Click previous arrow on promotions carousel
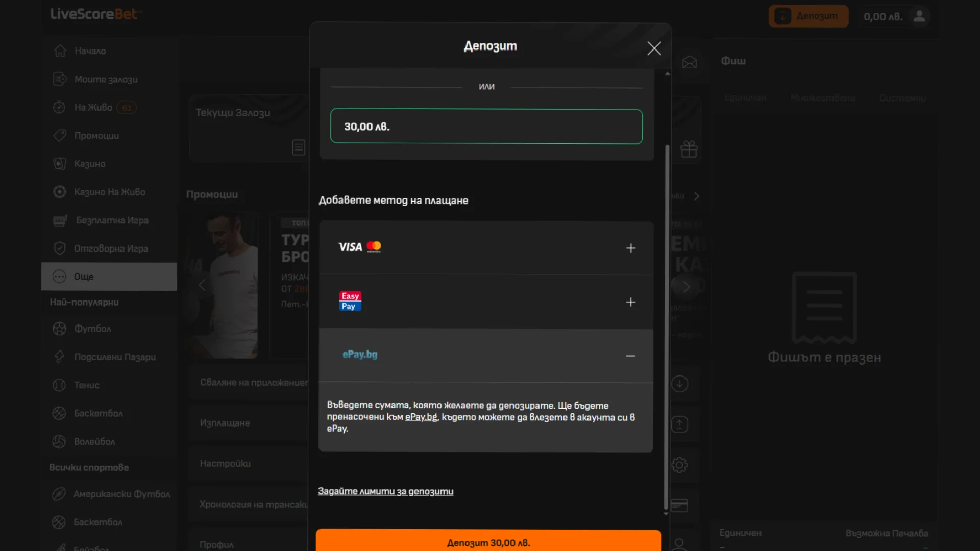 pyautogui.click(x=202, y=285)
